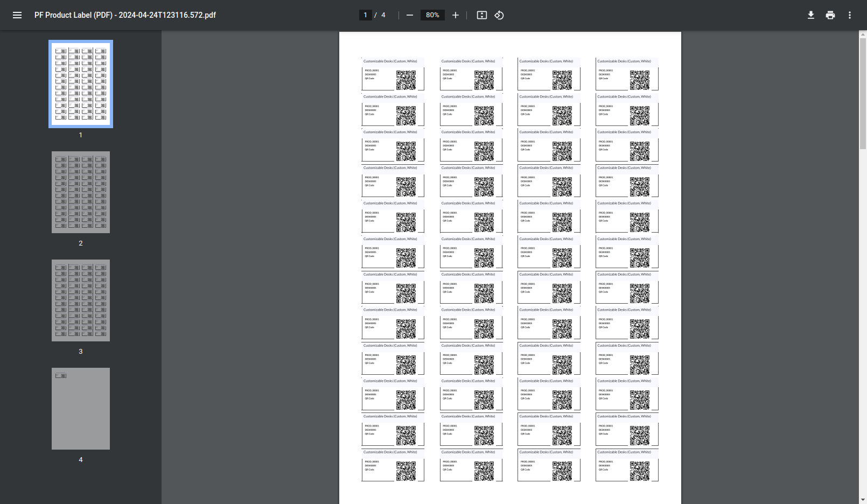
Task: Rotate the document counterclockwise
Action: 498,15
